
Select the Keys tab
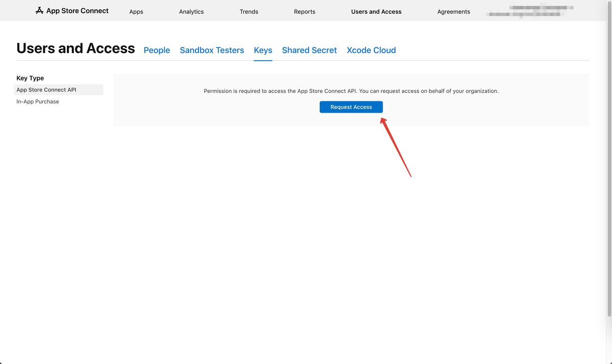(x=263, y=50)
